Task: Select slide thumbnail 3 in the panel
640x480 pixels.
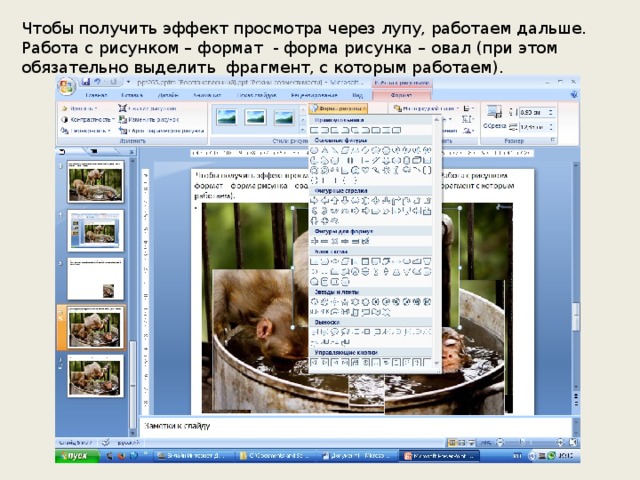Action: coord(96,279)
